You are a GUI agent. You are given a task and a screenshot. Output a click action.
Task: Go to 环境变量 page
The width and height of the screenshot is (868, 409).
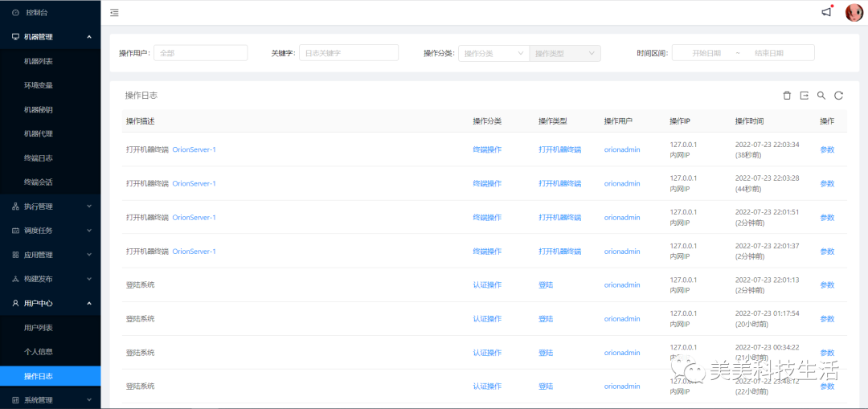pos(51,85)
